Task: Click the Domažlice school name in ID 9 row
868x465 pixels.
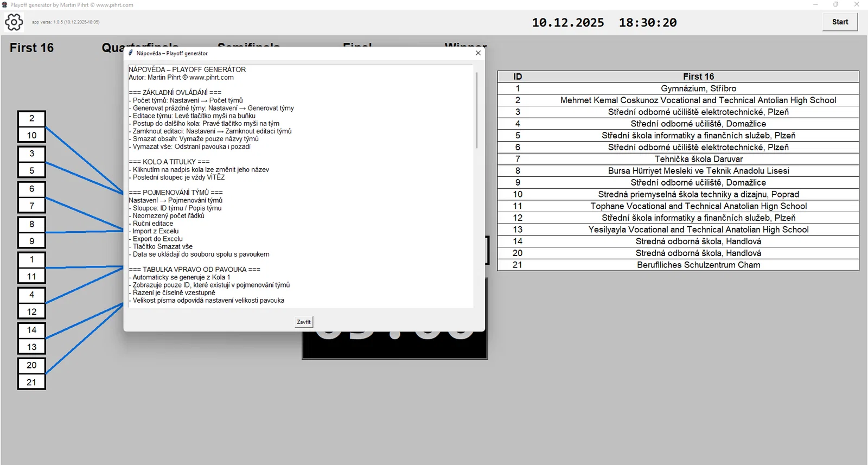Action: [698, 182]
